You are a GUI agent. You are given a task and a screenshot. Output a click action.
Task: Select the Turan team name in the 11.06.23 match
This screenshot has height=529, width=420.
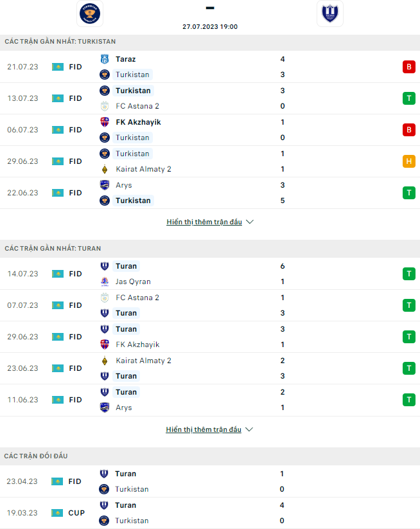click(126, 392)
